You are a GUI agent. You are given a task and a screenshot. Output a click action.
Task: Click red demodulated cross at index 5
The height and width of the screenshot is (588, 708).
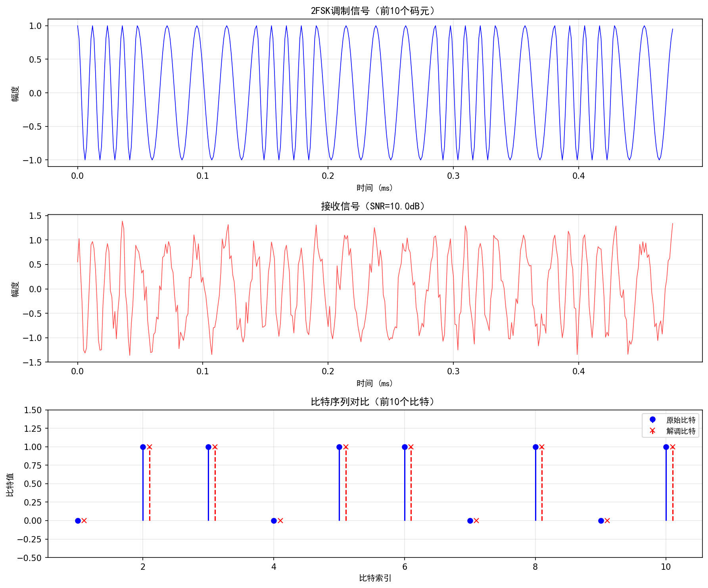[x=346, y=447]
